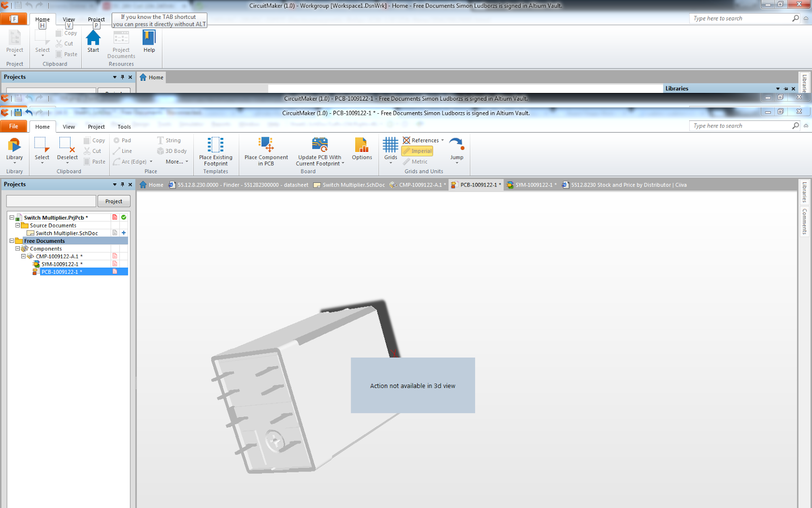The height and width of the screenshot is (508, 812).
Task: Select the Pad placement tool
Action: (123, 140)
